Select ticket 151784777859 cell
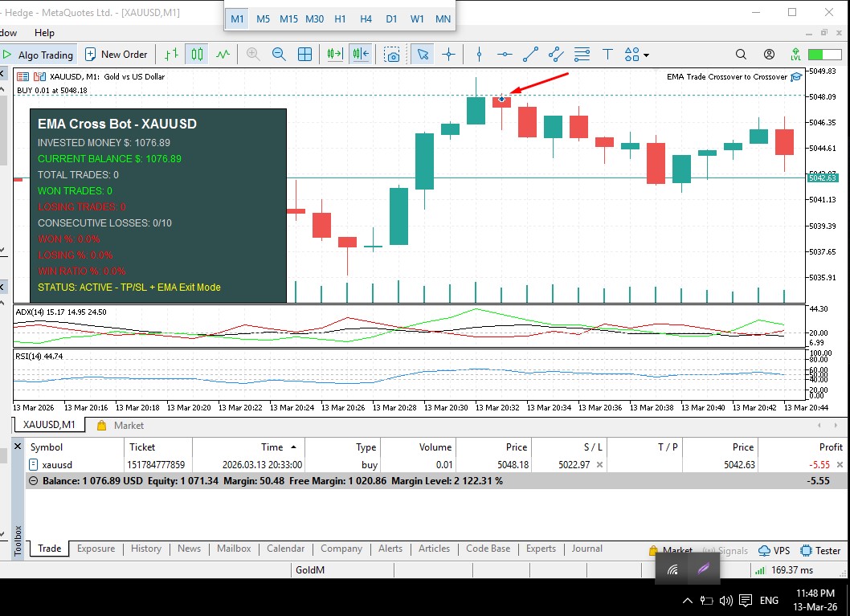This screenshot has width=850, height=616. point(156,465)
